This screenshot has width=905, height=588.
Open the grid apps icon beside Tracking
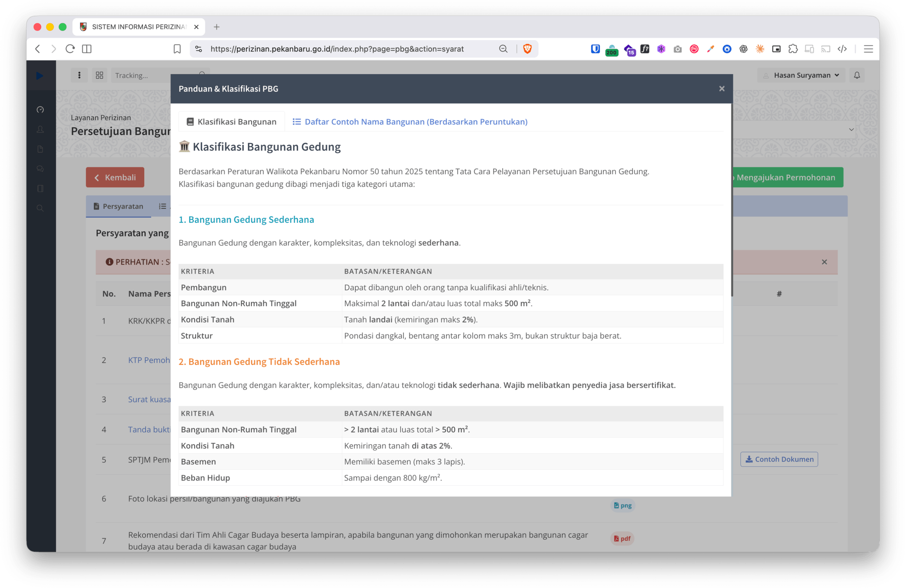pyautogui.click(x=100, y=75)
